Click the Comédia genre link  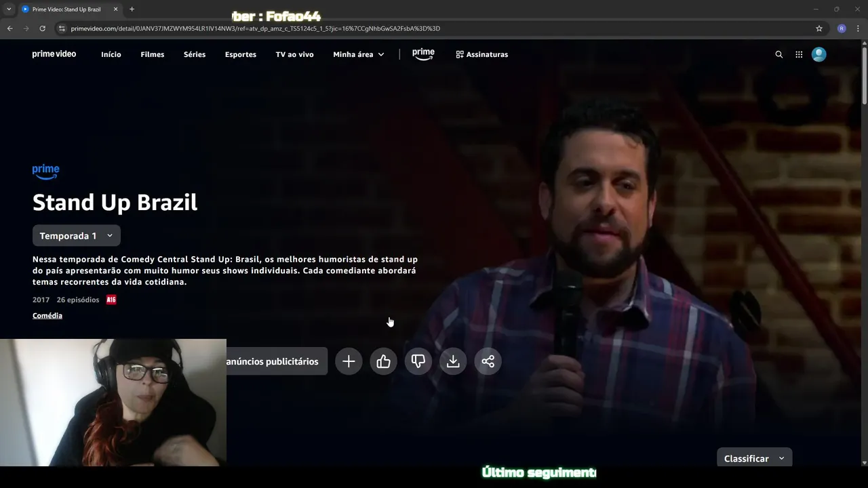(x=47, y=316)
